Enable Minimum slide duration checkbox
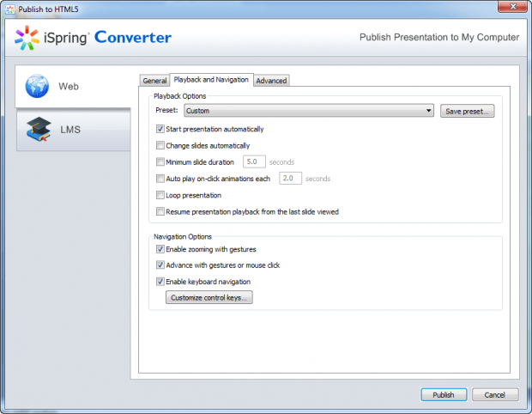The width and height of the screenshot is (532, 414). [x=160, y=162]
